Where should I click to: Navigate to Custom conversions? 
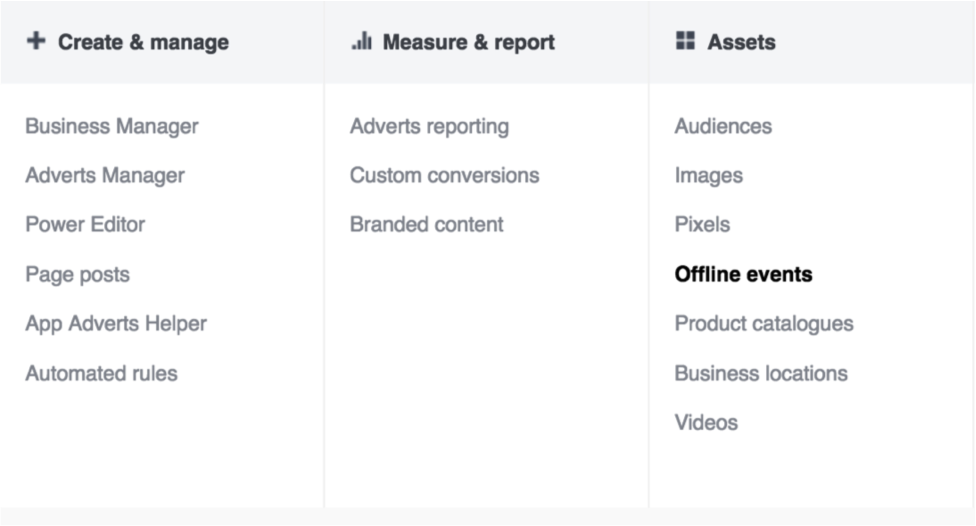pyautogui.click(x=444, y=175)
